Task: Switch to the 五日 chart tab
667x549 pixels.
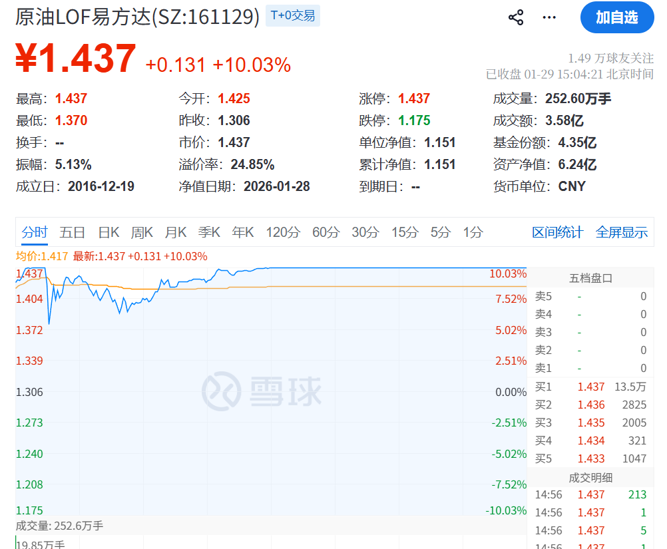Action: click(72, 232)
